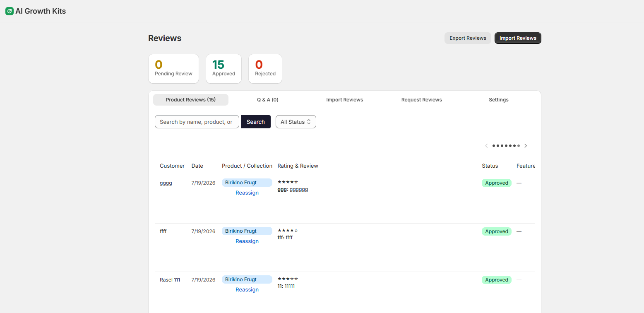Image resolution: width=644 pixels, height=313 pixels.
Task: Click the AI Growth Kits logo icon
Action: pos(9,11)
